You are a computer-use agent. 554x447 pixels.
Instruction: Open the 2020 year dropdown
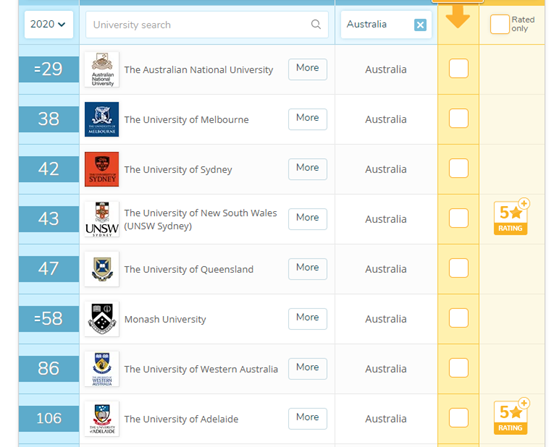click(49, 24)
